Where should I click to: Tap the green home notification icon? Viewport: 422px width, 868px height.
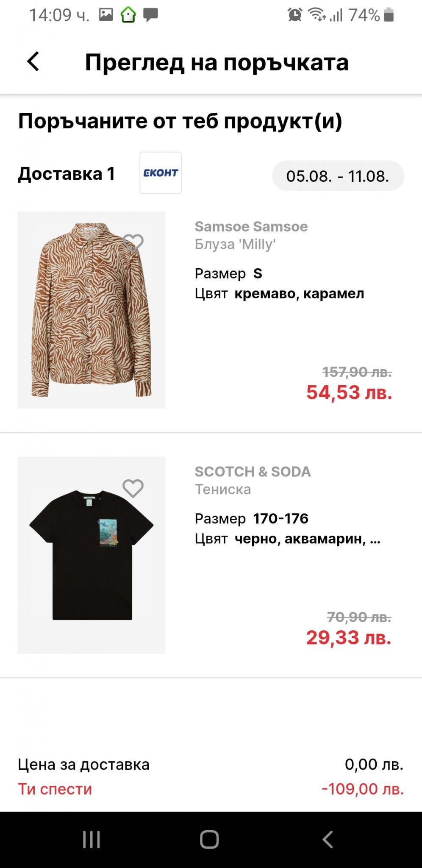tap(128, 15)
